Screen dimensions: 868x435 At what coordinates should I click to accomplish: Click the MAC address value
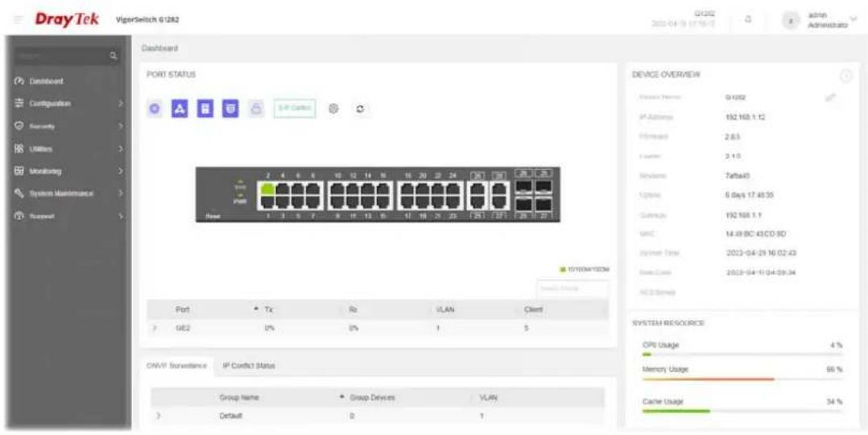pyautogui.click(x=755, y=234)
